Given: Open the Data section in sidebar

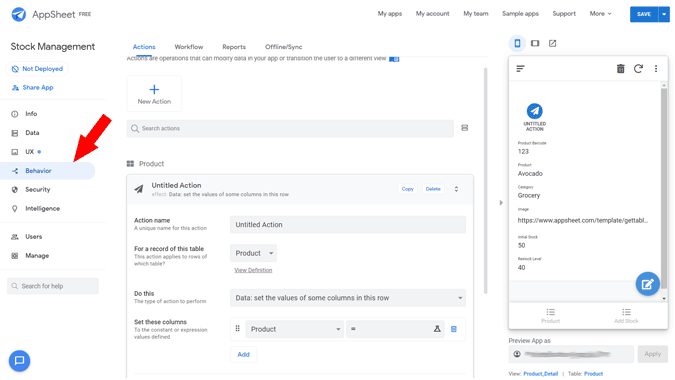Looking at the screenshot, I should (32, 133).
